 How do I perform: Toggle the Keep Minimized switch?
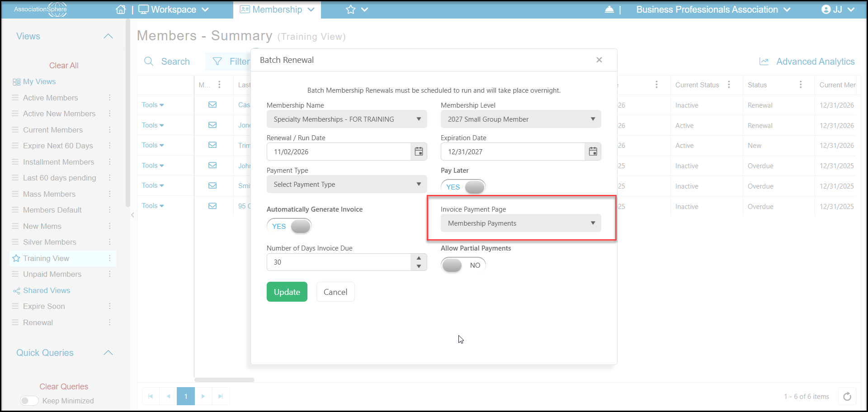tap(29, 401)
